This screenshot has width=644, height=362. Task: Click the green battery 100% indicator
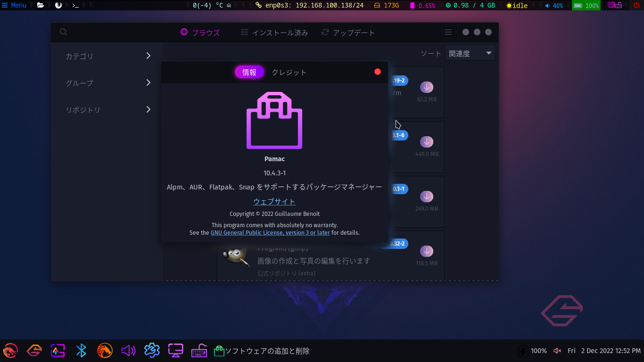(x=586, y=6)
